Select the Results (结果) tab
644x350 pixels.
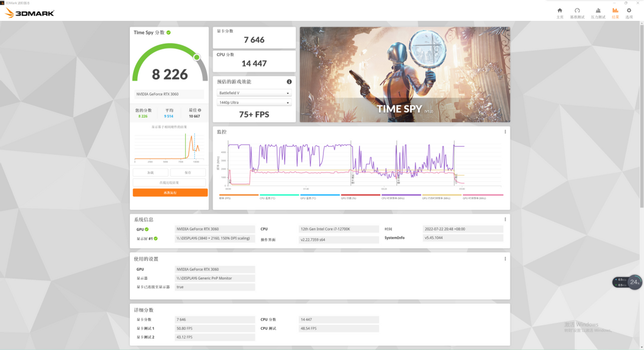coord(615,13)
